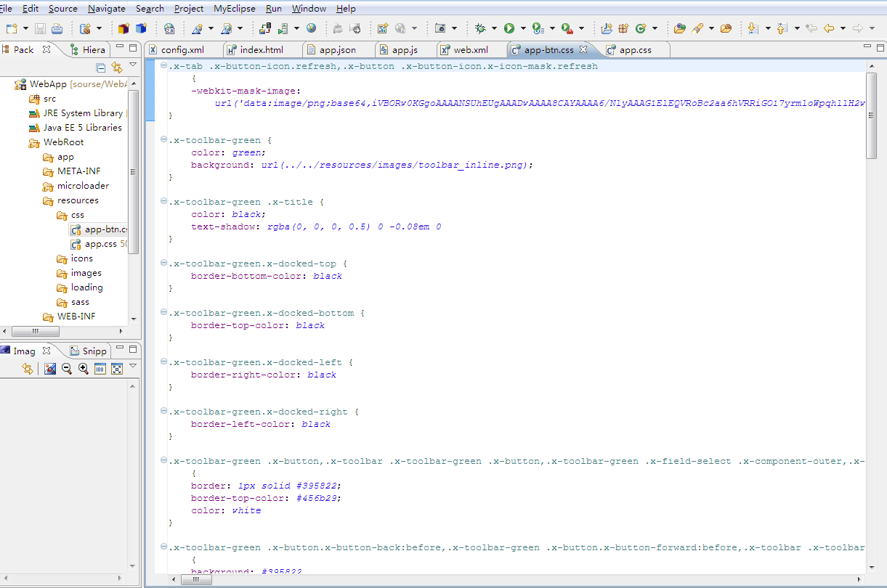Click the yellow Back arrow icon

(828, 28)
